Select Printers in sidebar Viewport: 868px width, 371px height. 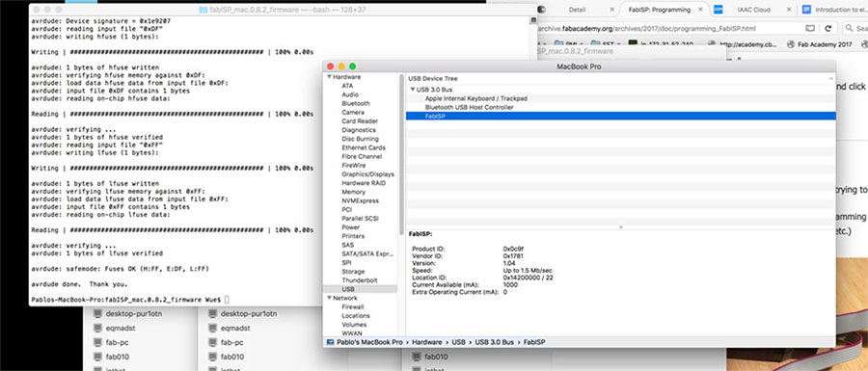[353, 236]
